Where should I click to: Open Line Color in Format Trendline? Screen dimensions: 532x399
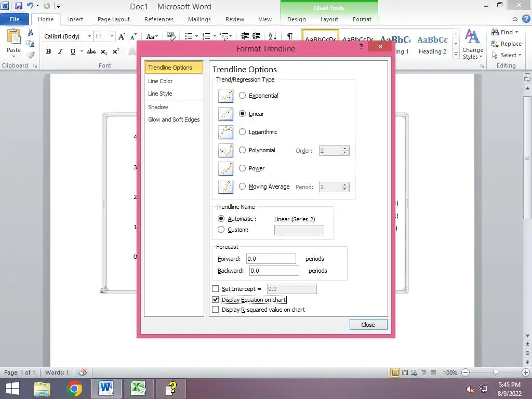[160, 81]
